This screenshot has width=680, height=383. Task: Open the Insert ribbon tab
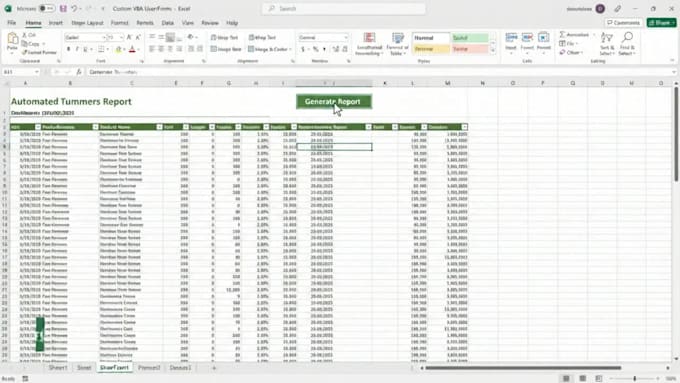(x=56, y=23)
